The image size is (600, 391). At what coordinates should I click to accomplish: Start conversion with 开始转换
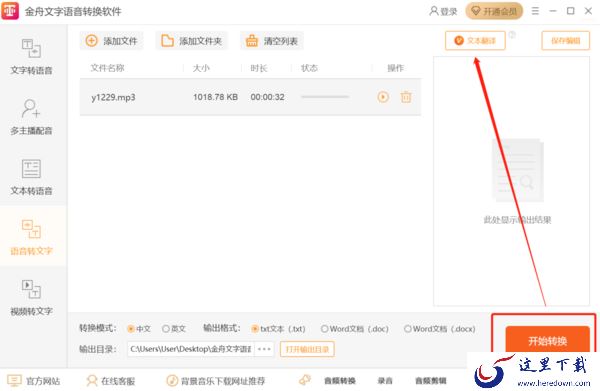(547, 340)
